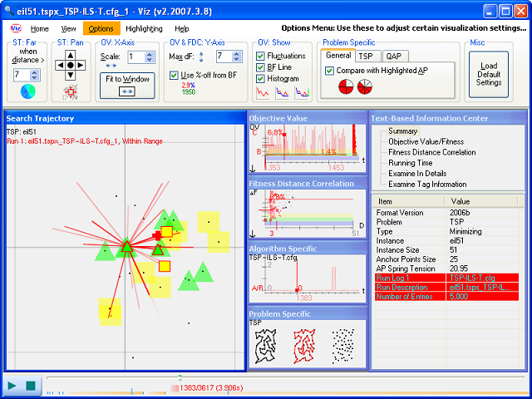Select Fitness Distance Correlation tree item
The height and width of the screenshot is (399, 532).
[432, 152]
